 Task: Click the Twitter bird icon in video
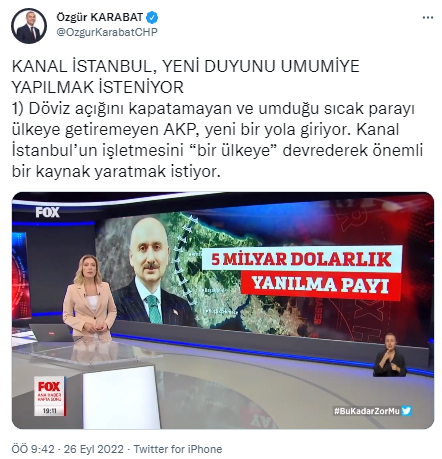coord(406,411)
